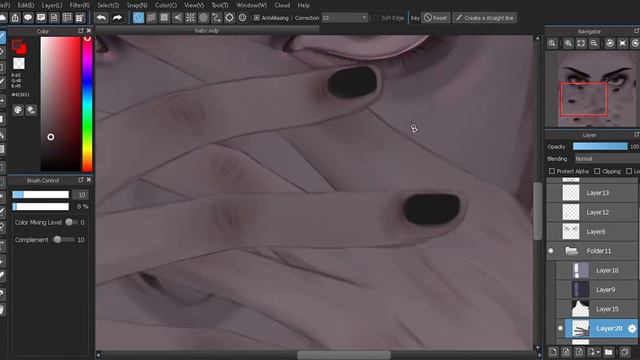Enable the crisscross grid snap icon
Viewport: 640px width, 360px height.
pos(164,18)
